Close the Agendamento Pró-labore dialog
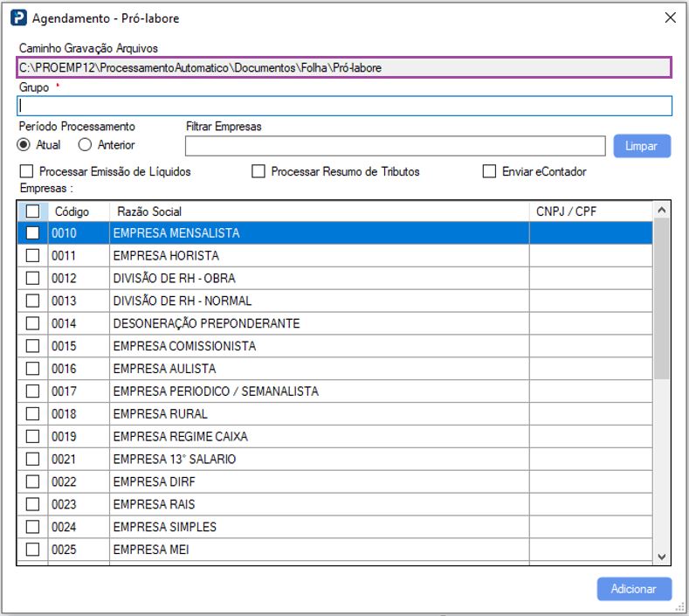The height and width of the screenshot is (616, 689). click(671, 17)
